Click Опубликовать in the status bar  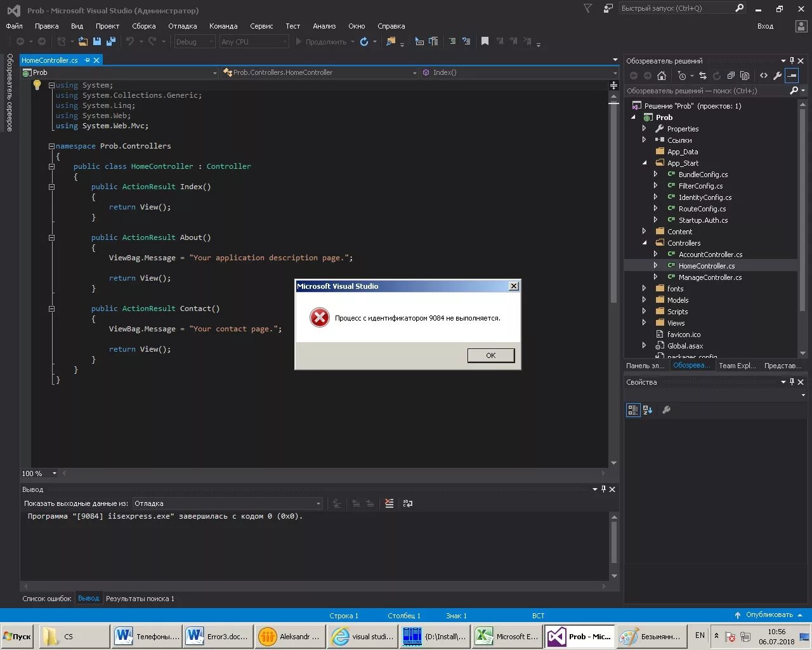click(769, 615)
